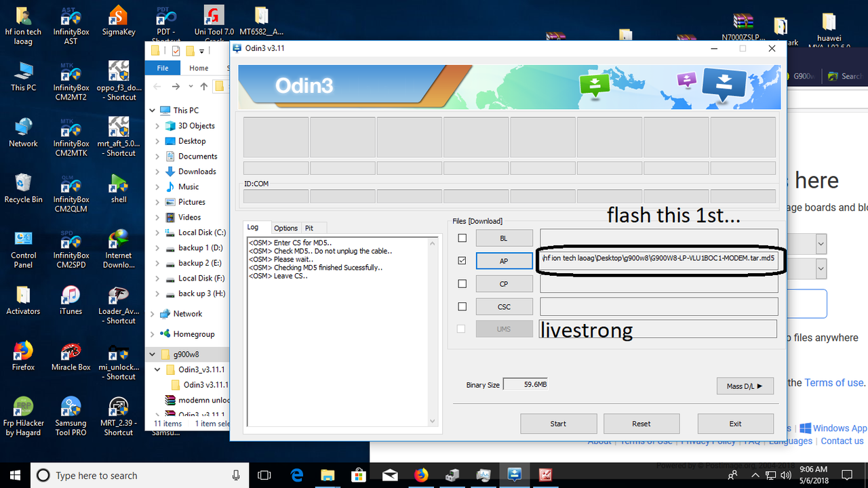This screenshot has height=488, width=868.
Task: Open MT6582__A... folder on desktop
Action: [262, 22]
